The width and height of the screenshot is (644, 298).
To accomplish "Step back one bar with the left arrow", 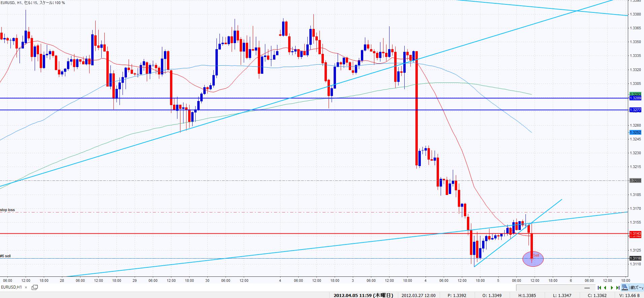I will click(x=605, y=288).
